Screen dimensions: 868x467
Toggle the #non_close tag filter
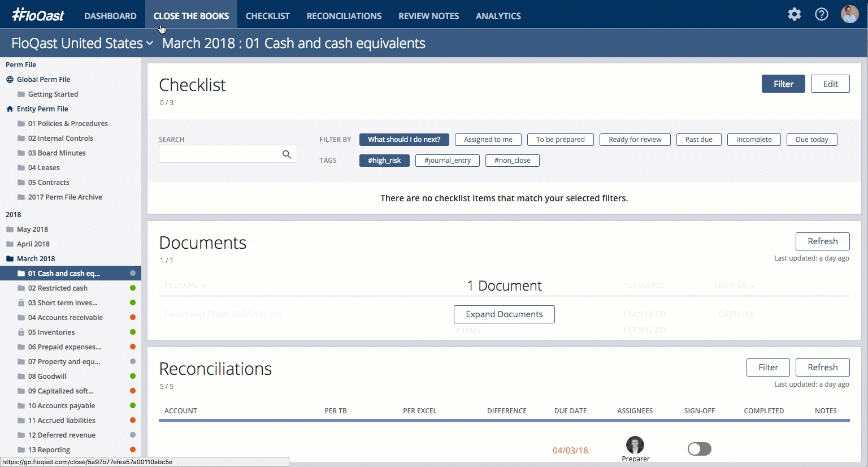click(x=513, y=161)
